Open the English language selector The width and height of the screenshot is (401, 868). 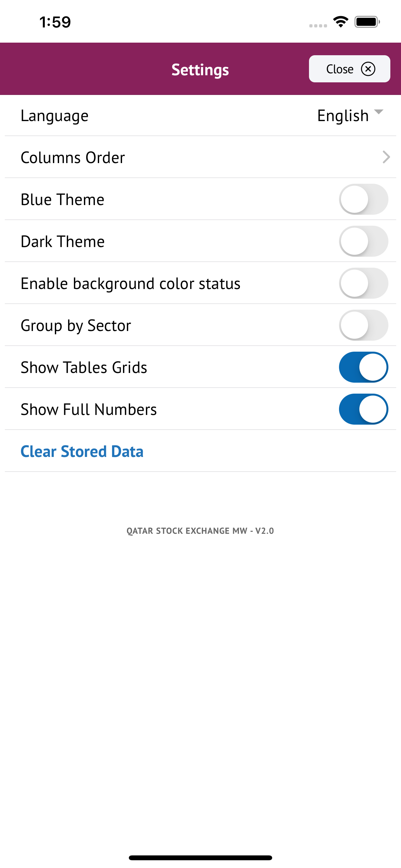350,116
